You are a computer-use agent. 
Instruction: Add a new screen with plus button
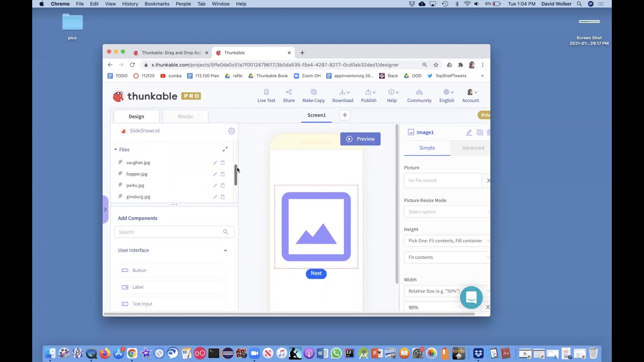point(345,115)
